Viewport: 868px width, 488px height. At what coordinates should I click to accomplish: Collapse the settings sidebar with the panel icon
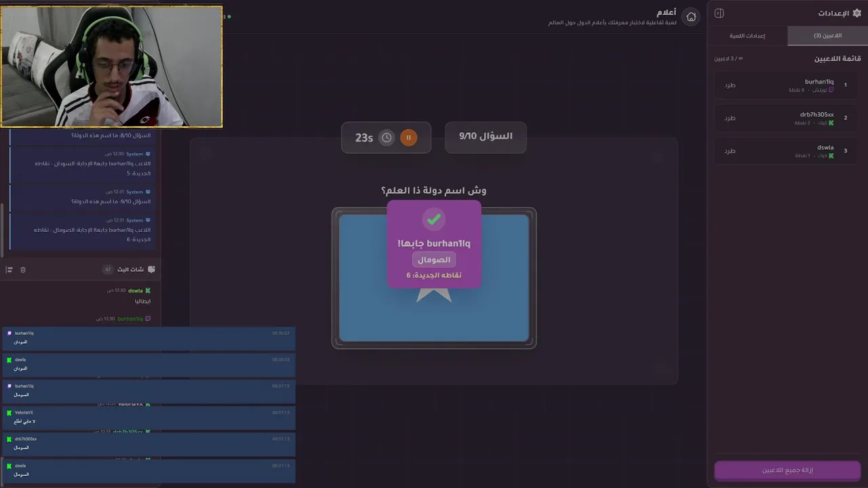pos(719,14)
